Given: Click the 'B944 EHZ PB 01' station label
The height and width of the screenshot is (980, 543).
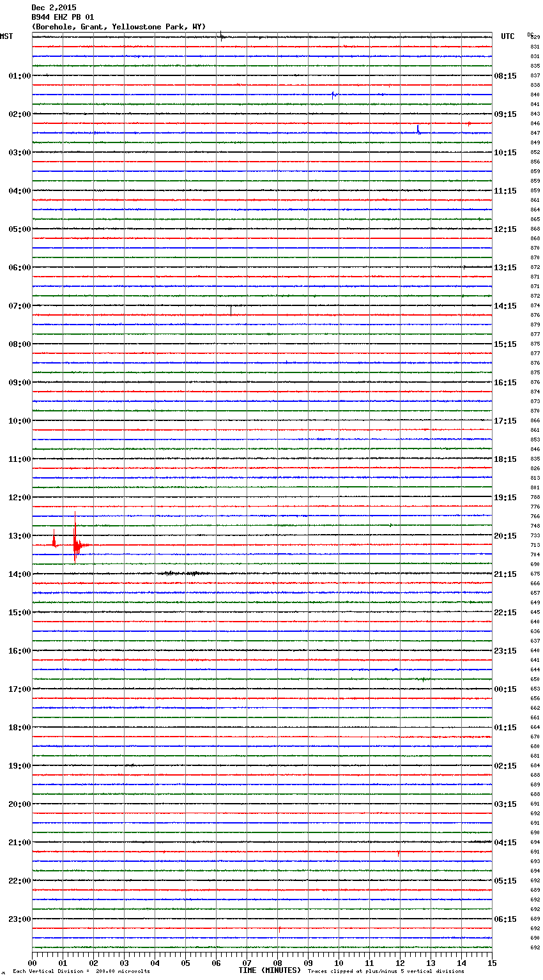Looking at the screenshot, I should 62,17.
